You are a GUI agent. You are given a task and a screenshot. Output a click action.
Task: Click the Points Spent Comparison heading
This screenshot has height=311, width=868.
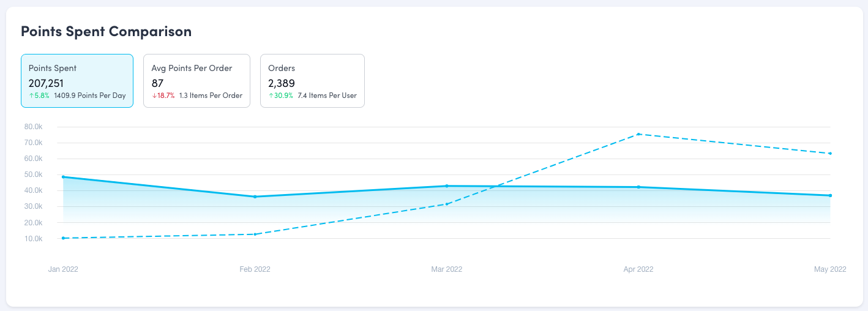point(107,32)
